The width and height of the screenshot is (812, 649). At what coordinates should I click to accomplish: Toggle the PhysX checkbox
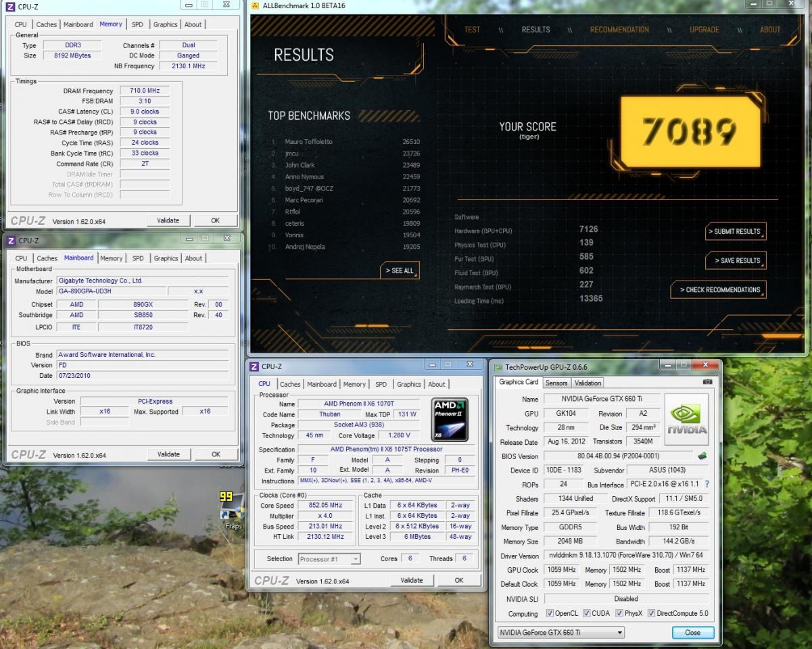[619, 614]
